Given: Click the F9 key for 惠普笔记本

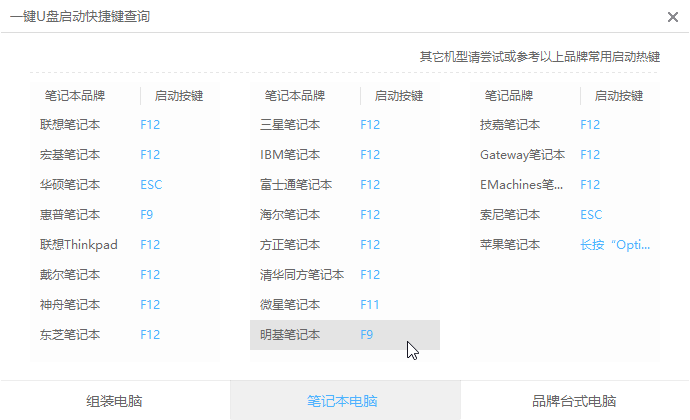Looking at the screenshot, I should click(147, 215).
